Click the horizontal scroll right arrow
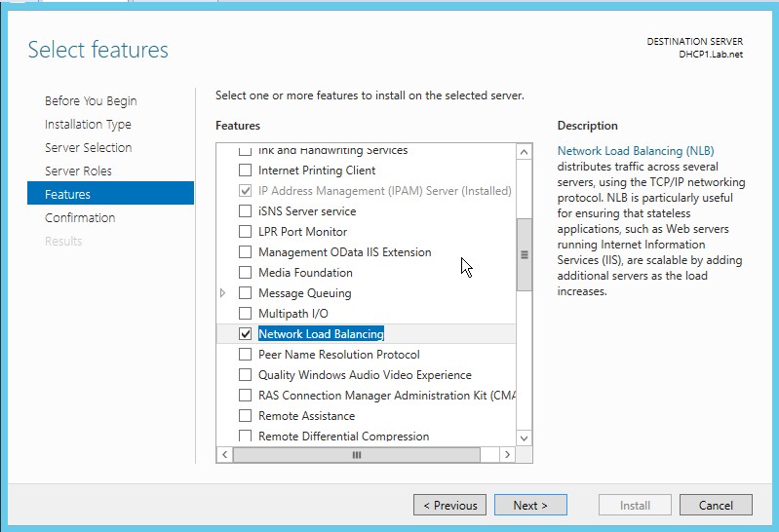Screen dimensions: 779x532 tap(506, 455)
